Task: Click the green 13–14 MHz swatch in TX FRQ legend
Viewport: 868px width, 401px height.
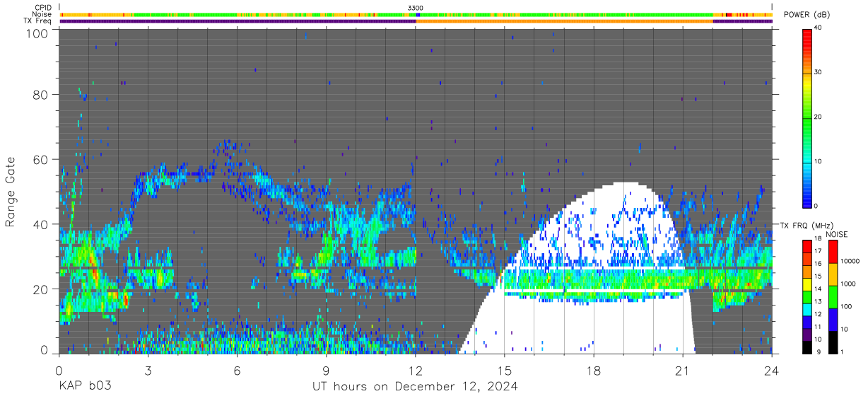Action: [x=807, y=296]
